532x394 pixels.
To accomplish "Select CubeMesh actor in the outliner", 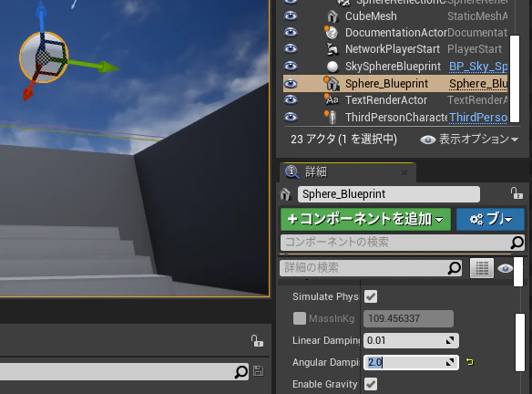I will click(371, 16).
